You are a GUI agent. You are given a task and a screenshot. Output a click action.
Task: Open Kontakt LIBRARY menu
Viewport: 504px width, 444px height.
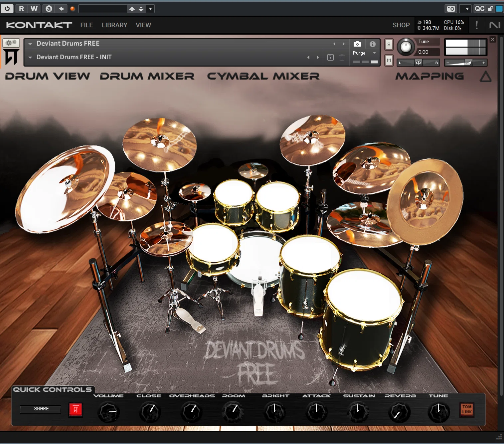tap(114, 25)
